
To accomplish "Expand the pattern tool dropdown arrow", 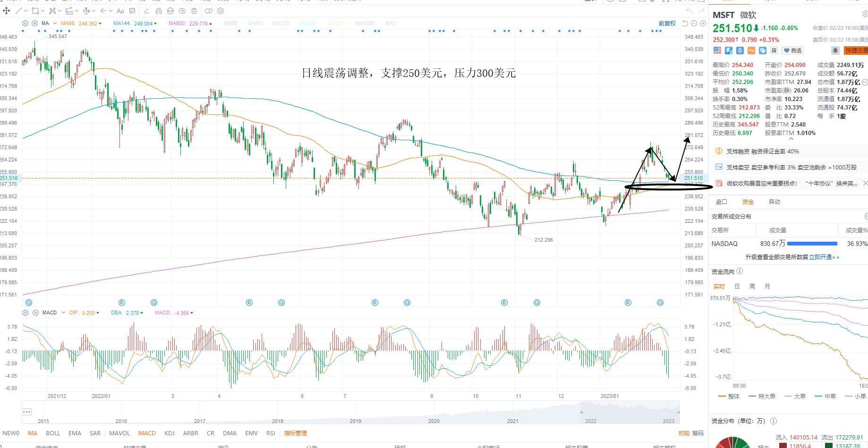I will click(60, 11).
